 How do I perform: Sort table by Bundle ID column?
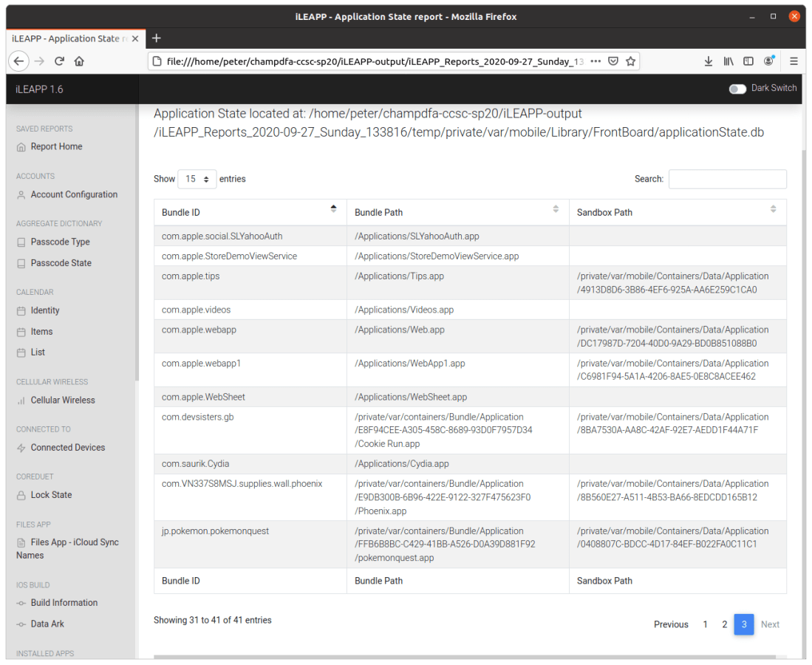250,212
